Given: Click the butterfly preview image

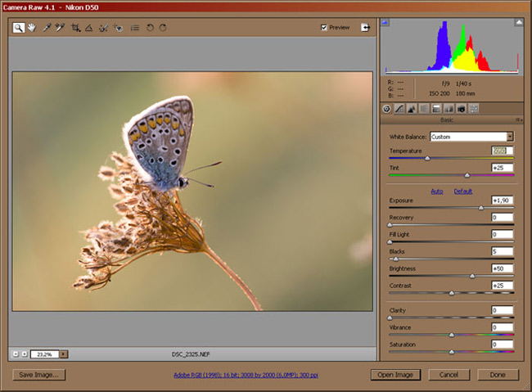Looking at the screenshot, I should pos(192,191).
